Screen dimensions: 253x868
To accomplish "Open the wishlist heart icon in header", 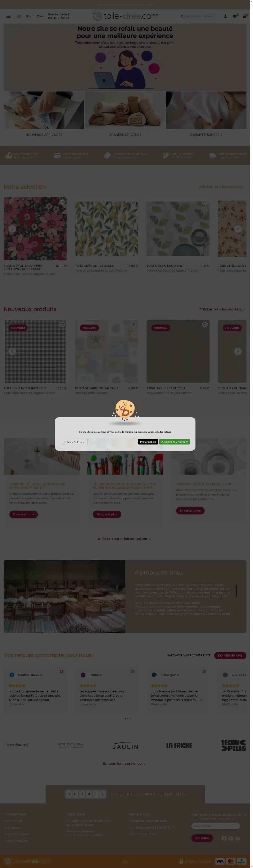I will pos(235,16).
